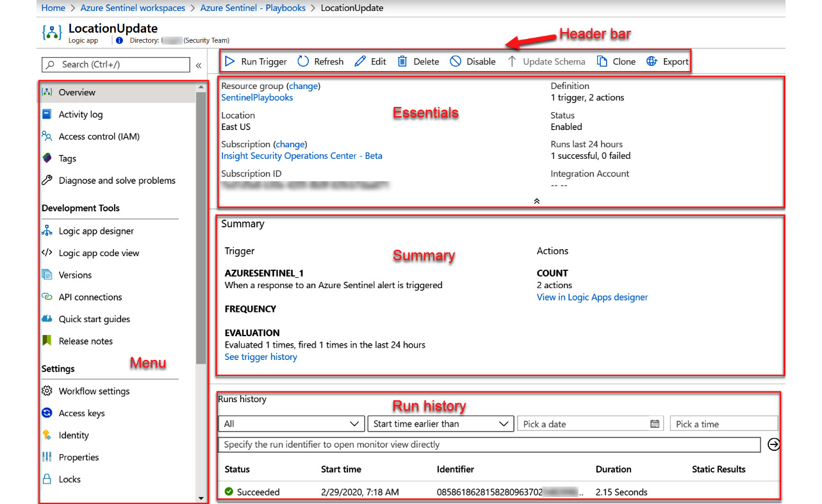
Task: Go to Azure Sentinel workspaces breadcrumb
Action: 133,8
